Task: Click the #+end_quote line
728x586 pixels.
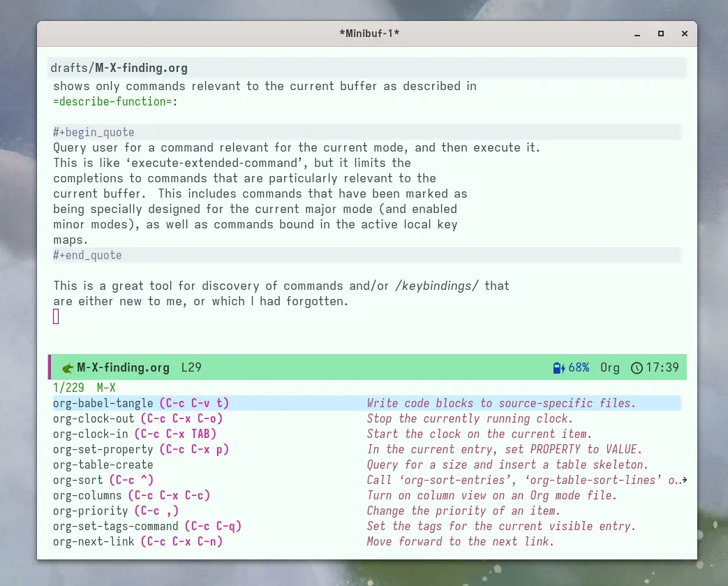Action: point(87,256)
